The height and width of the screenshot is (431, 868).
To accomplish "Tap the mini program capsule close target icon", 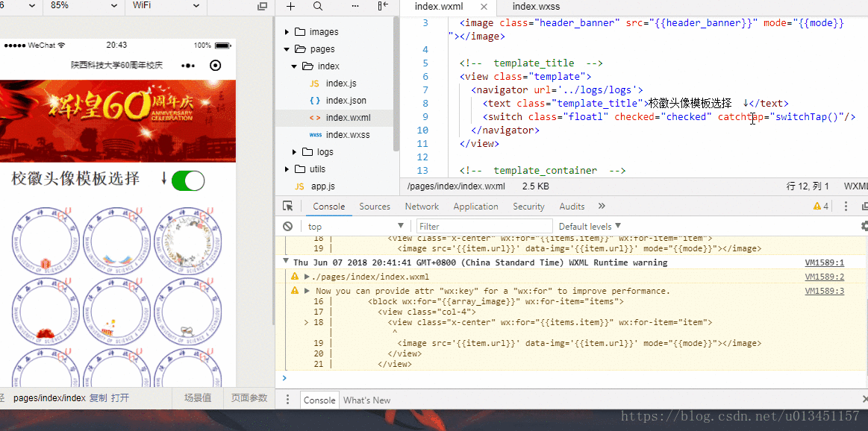I will [x=216, y=66].
